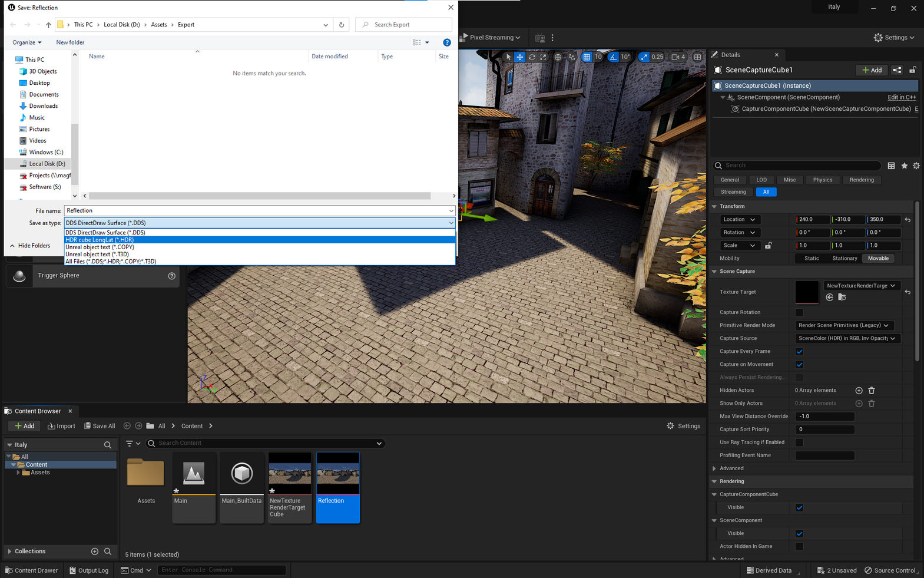The image size is (924, 578).
Task: Click the Save All button
Action: tap(100, 426)
